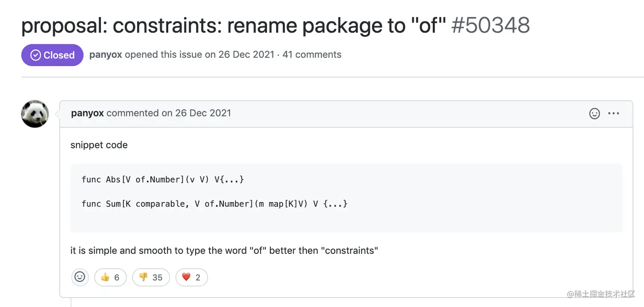Click the "func Sum" line in code block
644x307 pixels.
click(x=215, y=204)
